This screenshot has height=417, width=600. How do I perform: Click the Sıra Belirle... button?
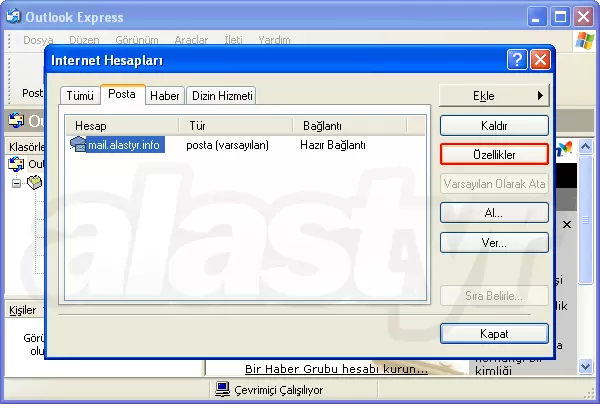(494, 295)
